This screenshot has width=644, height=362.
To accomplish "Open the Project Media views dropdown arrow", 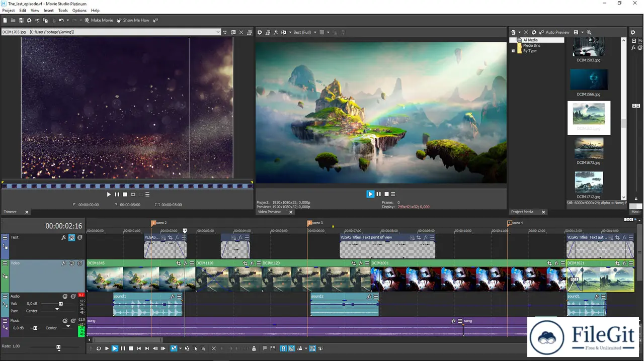I will pyautogui.click(x=582, y=32).
